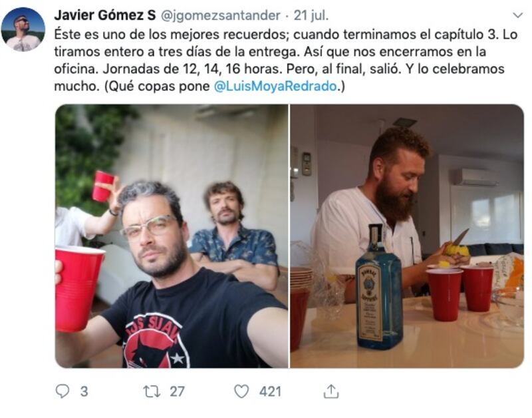The width and height of the screenshot is (532, 418).
Task: Visit the @jgomezsantander handle
Action: coord(220,15)
